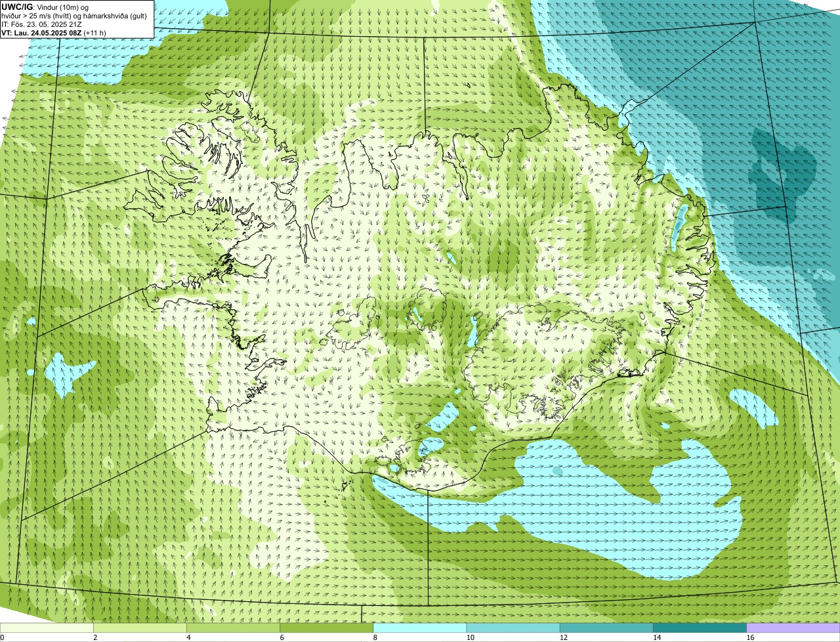Click the '2' tick label on color scale
This screenshot has width=840, height=642.
coord(95,637)
